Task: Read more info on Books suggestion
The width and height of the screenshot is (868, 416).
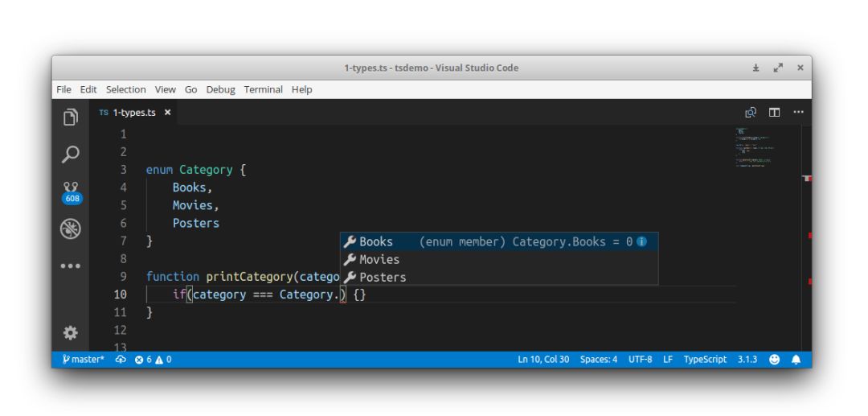Action: (x=641, y=241)
